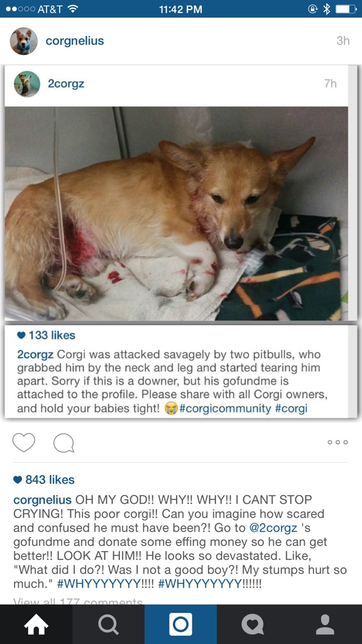
Task: Tap the camera capture button
Action: [x=180, y=625]
